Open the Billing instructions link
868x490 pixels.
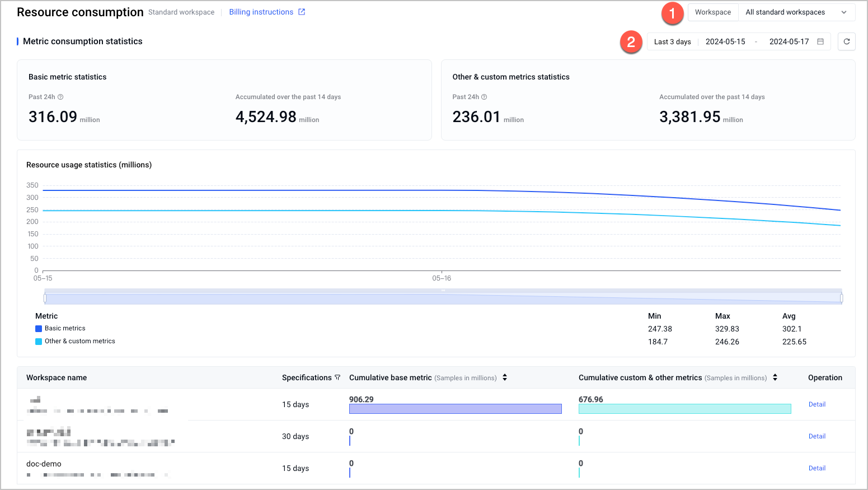(261, 12)
